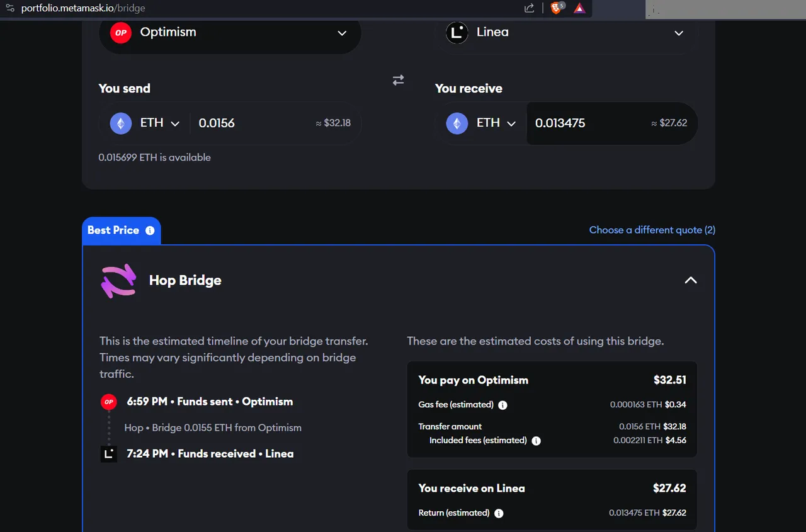Click '0.013475 ETH $27.62' return value
Image resolution: width=806 pixels, height=532 pixels.
point(648,513)
